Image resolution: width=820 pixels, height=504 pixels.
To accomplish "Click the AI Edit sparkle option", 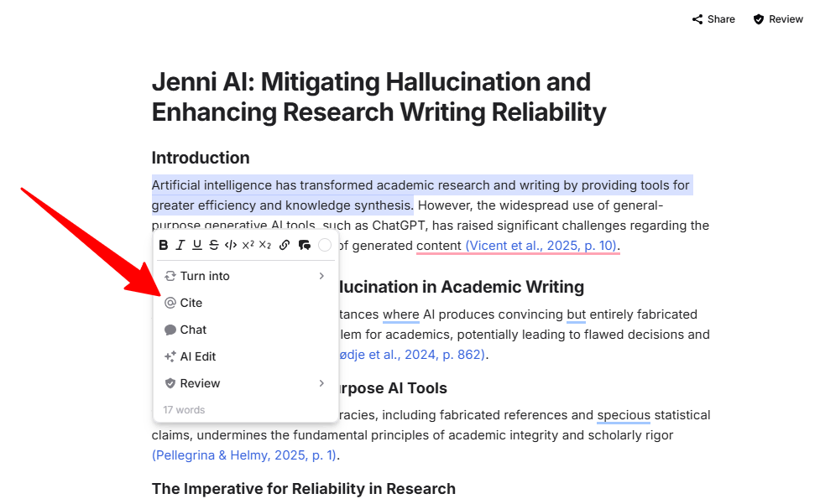I will (191, 356).
